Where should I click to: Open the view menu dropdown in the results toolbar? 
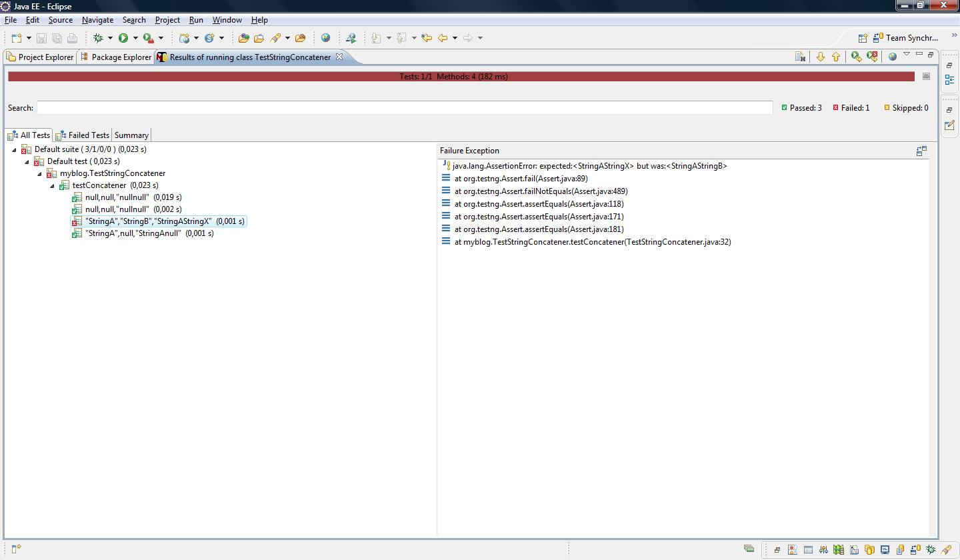pyautogui.click(x=907, y=56)
